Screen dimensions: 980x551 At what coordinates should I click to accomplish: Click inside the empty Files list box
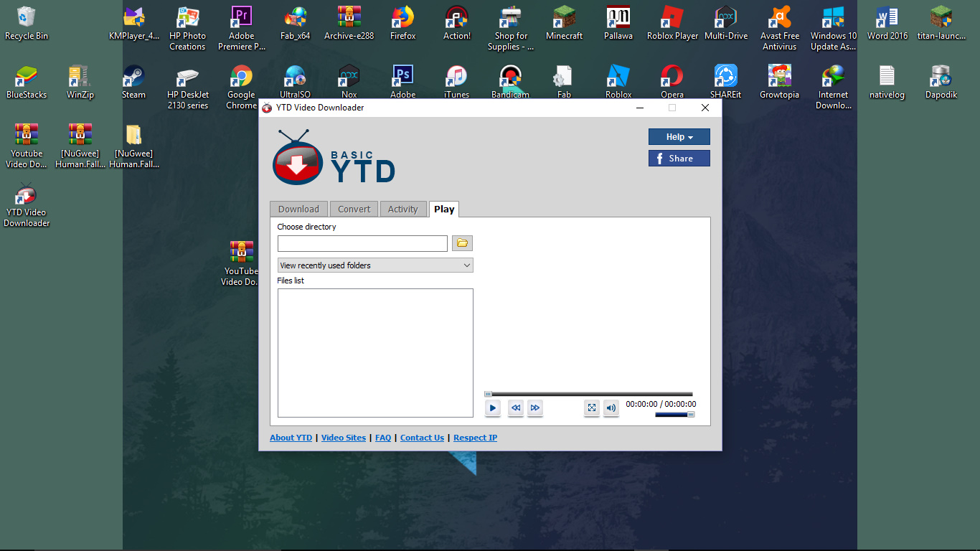pyautogui.click(x=375, y=353)
